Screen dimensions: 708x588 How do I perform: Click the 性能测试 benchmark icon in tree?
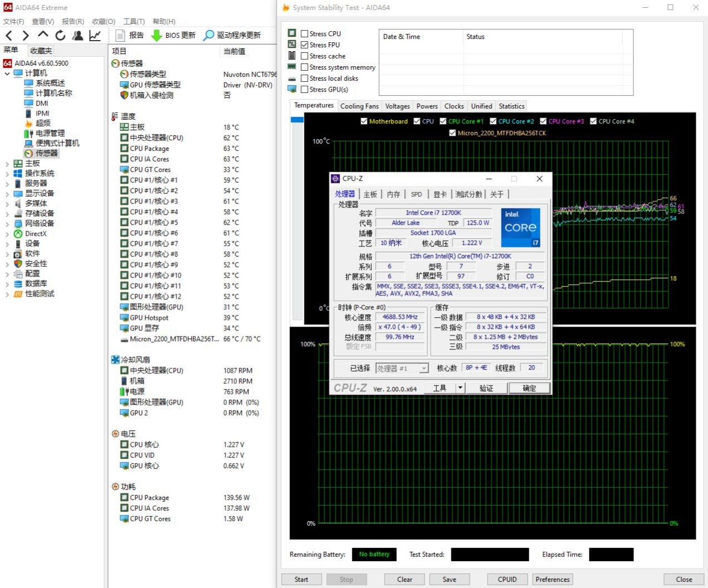tap(18, 294)
